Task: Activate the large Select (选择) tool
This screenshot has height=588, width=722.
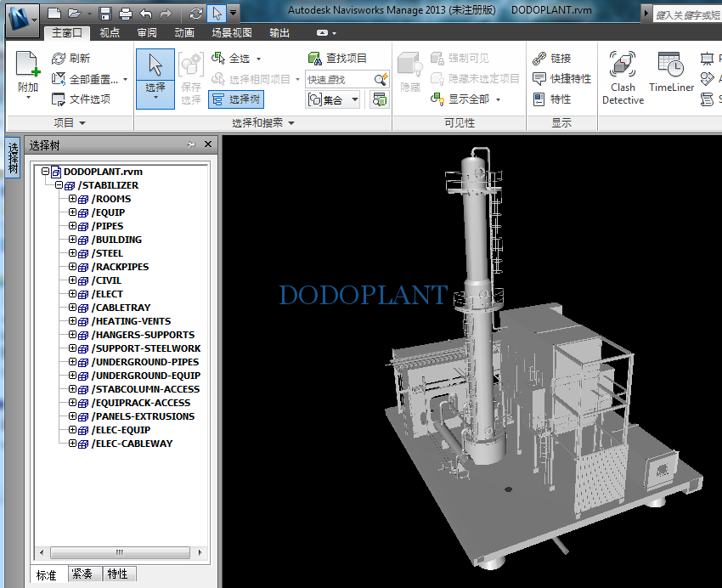Action: click(x=155, y=79)
